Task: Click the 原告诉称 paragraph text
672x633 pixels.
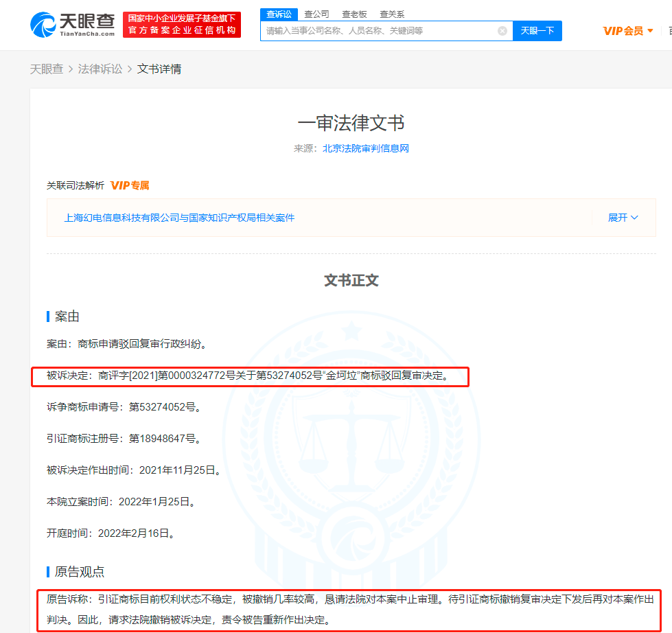Action: pyautogui.click(x=350, y=610)
